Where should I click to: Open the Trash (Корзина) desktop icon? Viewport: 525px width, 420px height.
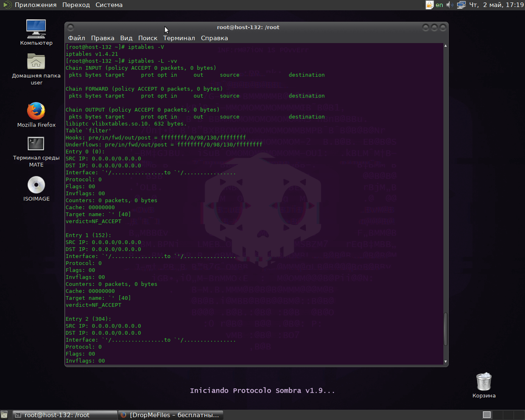pyautogui.click(x=484, y=385)
